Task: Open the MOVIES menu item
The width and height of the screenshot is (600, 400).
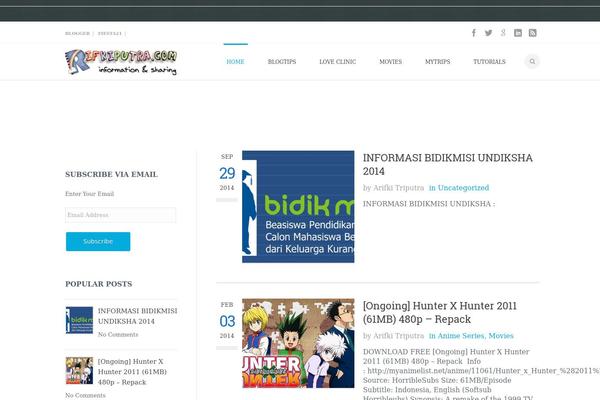Action: click(x=390, y=62)
